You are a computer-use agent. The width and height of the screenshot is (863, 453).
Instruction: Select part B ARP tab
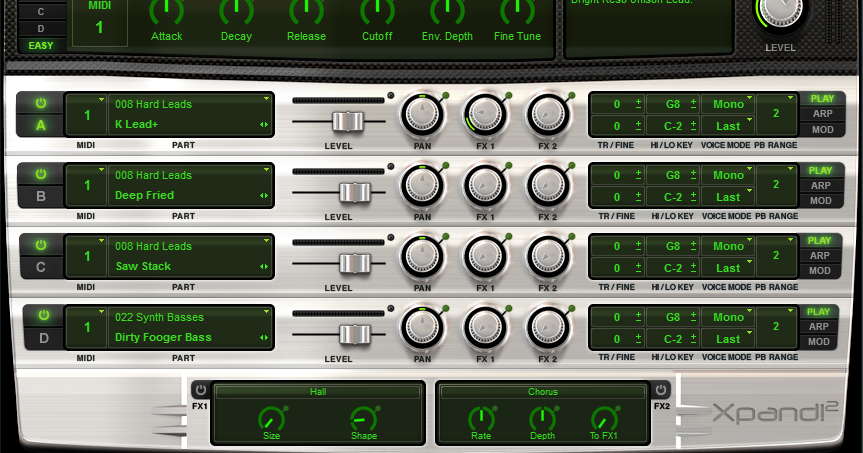tap(820, 185)
